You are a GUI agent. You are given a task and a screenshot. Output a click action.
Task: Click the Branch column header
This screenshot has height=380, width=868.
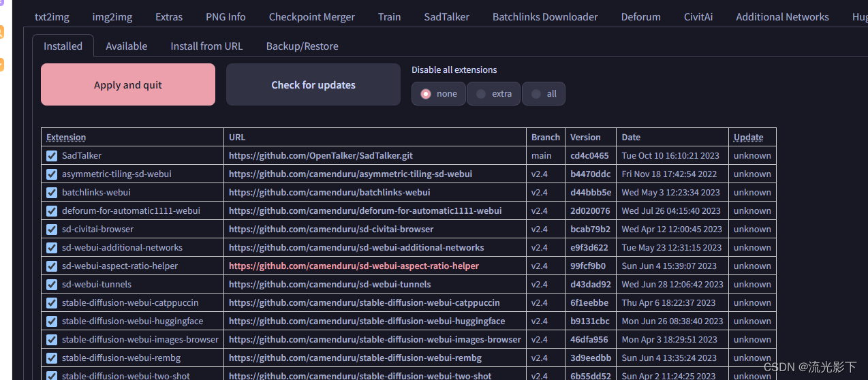546,138
